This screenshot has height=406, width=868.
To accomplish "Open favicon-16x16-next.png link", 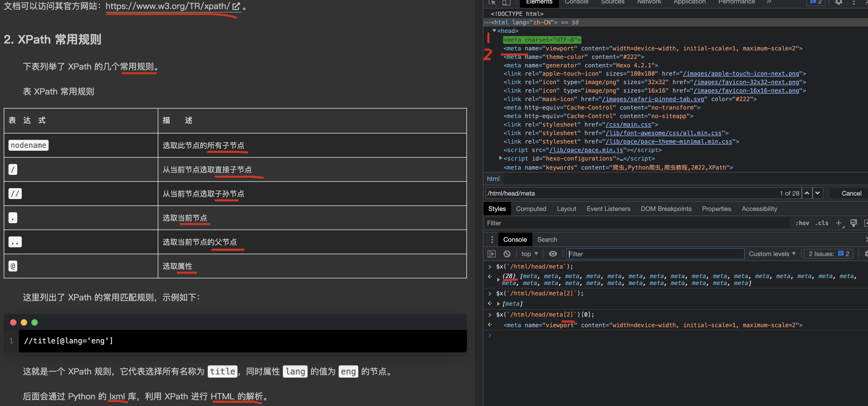I will coord(746,90).
